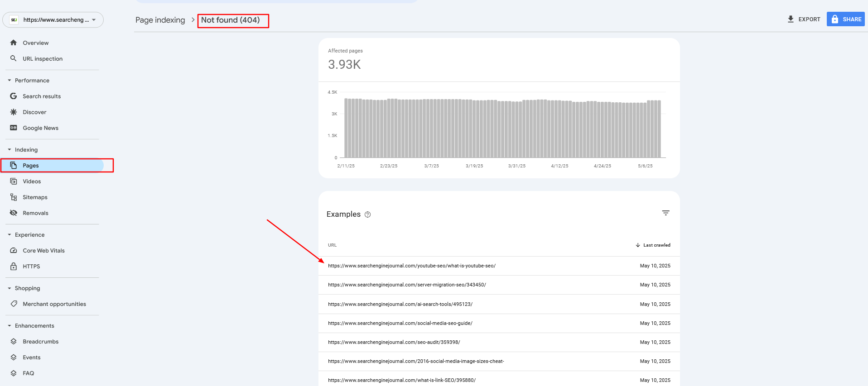
Task: Click the Merchant opportunities tag icon
Action: point(14,304)
